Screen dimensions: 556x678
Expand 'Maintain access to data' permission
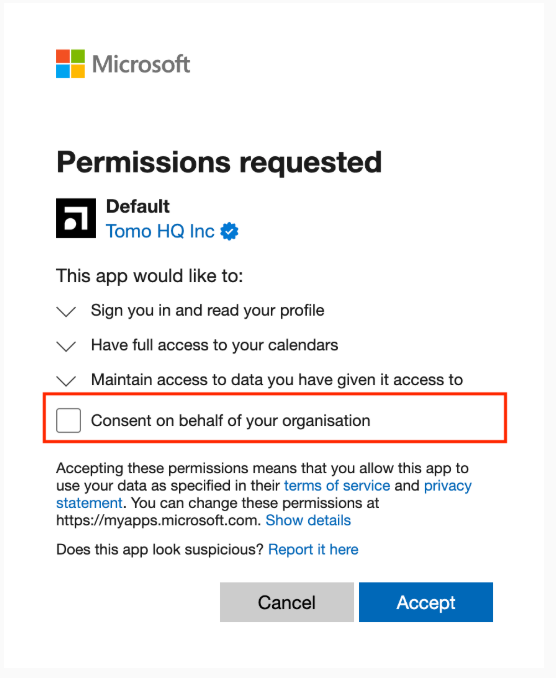66,381
